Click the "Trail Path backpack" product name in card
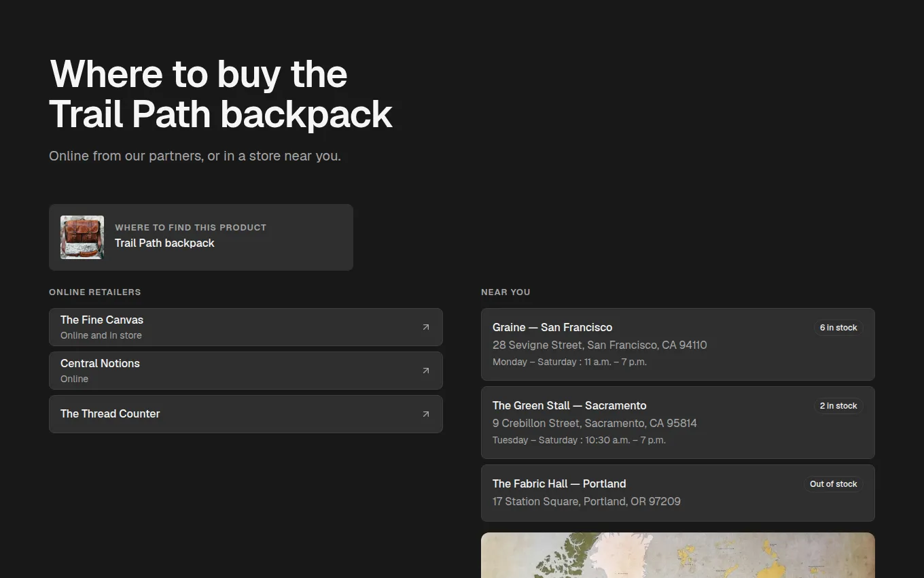This screenshot has width=924, height=578. coord(164,243)
